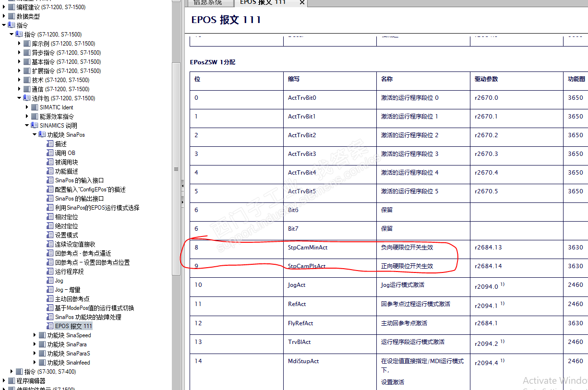The width and height of the screenshot is (588, 390).
Task: Open the Jog – 增量 help page
Action: point(68,290)
